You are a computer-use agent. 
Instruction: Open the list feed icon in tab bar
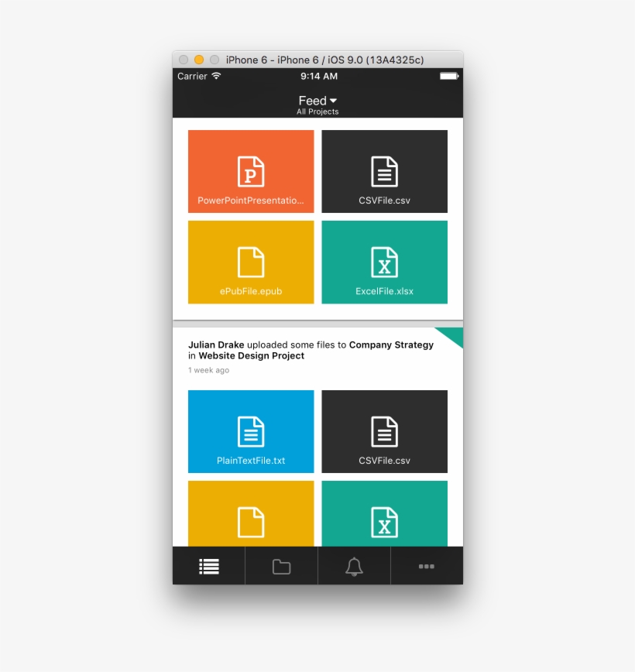point(208,566)
